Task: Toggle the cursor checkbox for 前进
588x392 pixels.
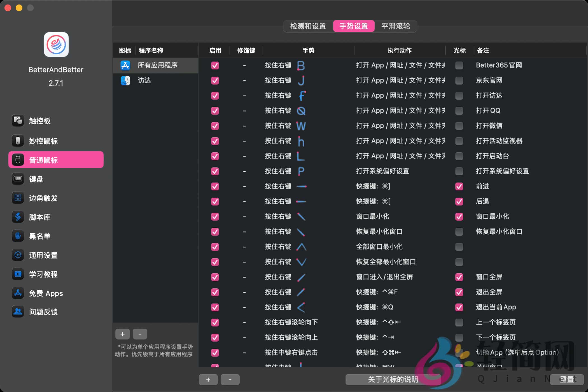Action: [459, 186]
